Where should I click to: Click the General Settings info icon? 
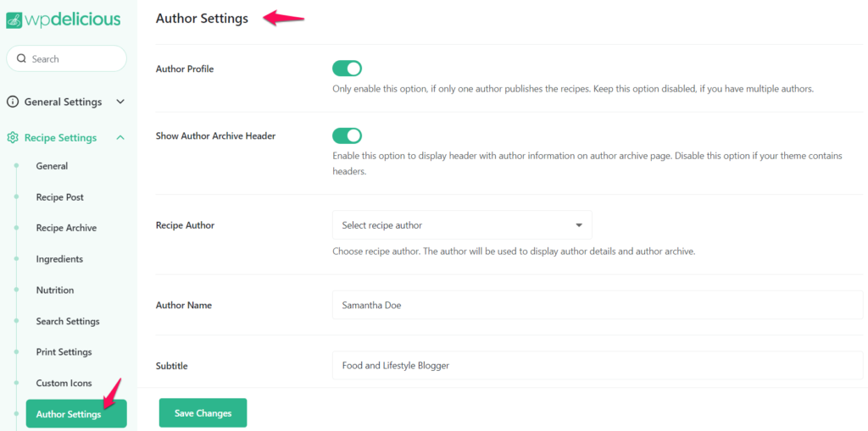coord(12,102)
